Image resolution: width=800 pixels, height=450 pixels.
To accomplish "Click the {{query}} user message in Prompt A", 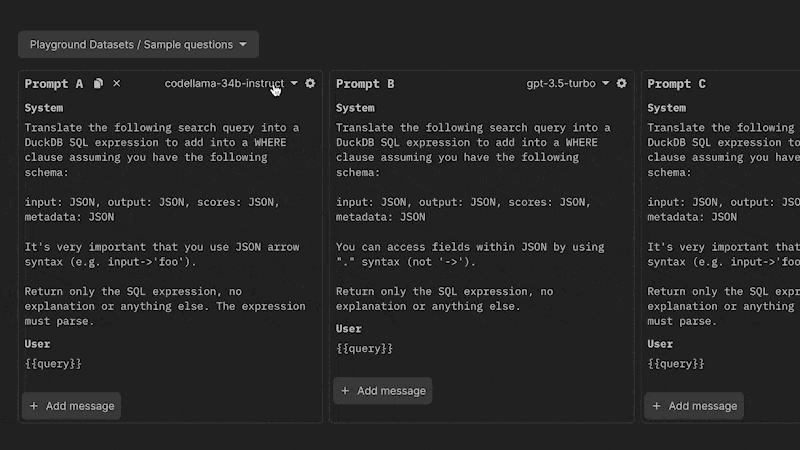I will 53,363.
